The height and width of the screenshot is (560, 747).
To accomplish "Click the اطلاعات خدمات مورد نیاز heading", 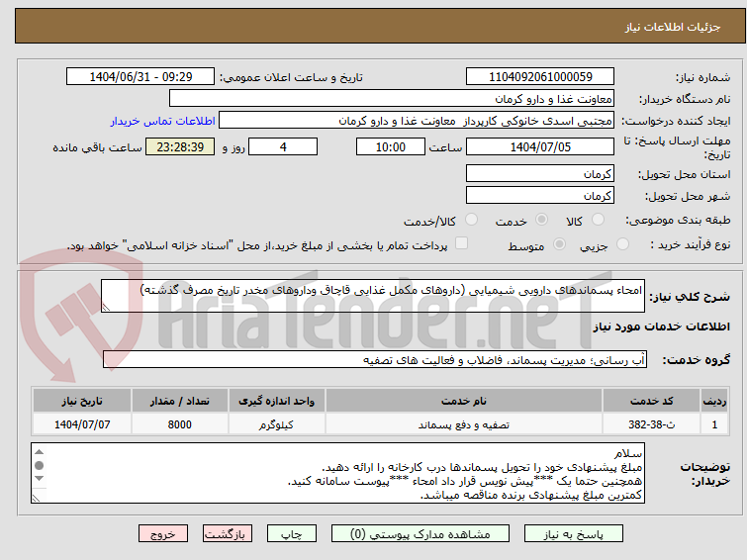I will [x=661, y=327].
